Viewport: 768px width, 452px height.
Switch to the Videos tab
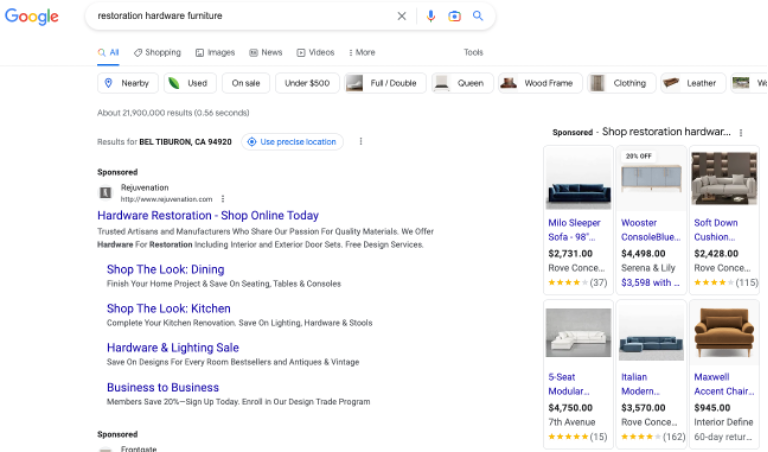[x=315, y=52]
